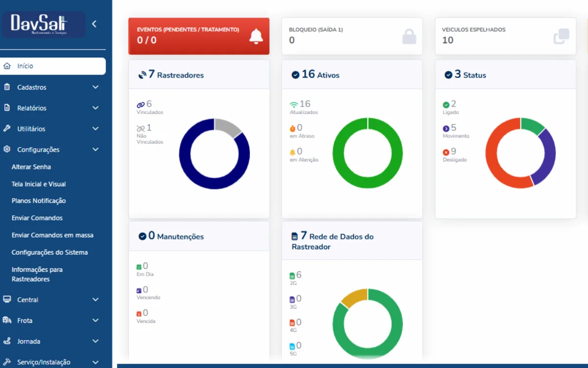Collapse the sidebar with the left chevron
Screen dimensions: 588x368
[x=94, y=24]
